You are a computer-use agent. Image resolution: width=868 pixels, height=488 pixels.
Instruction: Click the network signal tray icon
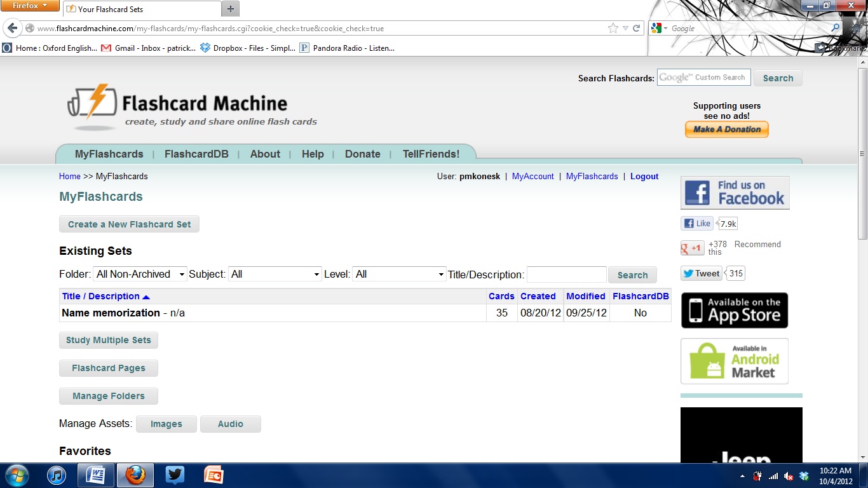(773, 476)
